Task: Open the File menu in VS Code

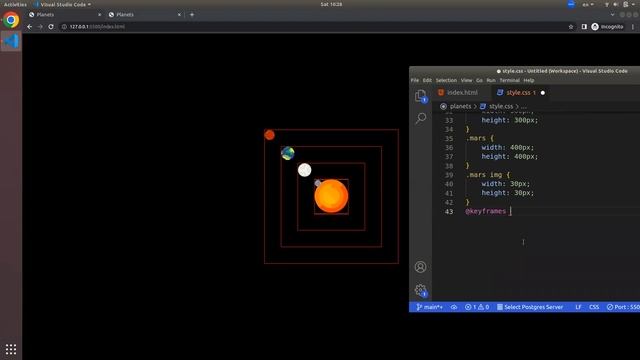Action: click(x=415, y=80)
